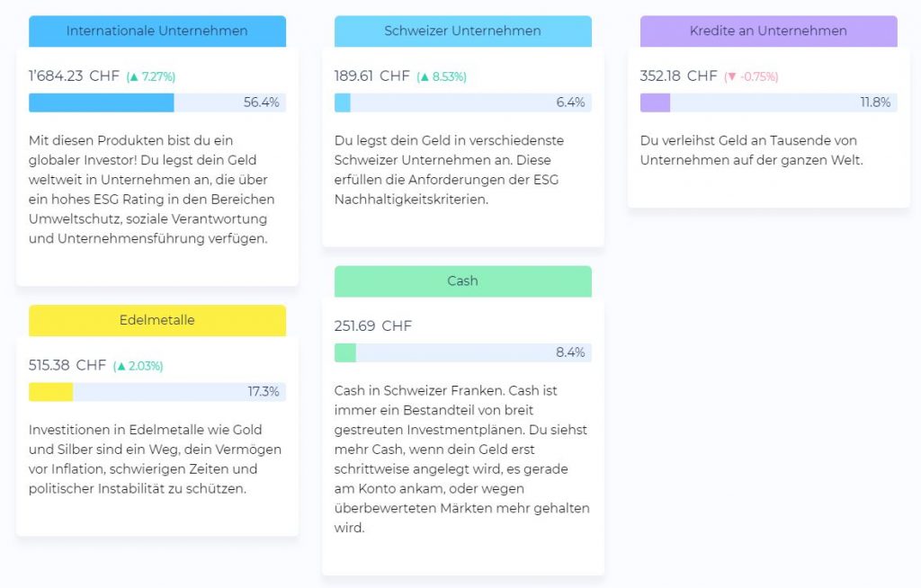Click the green 2.03% gain indicator
The image size is (921, 588).
(138, 366)
